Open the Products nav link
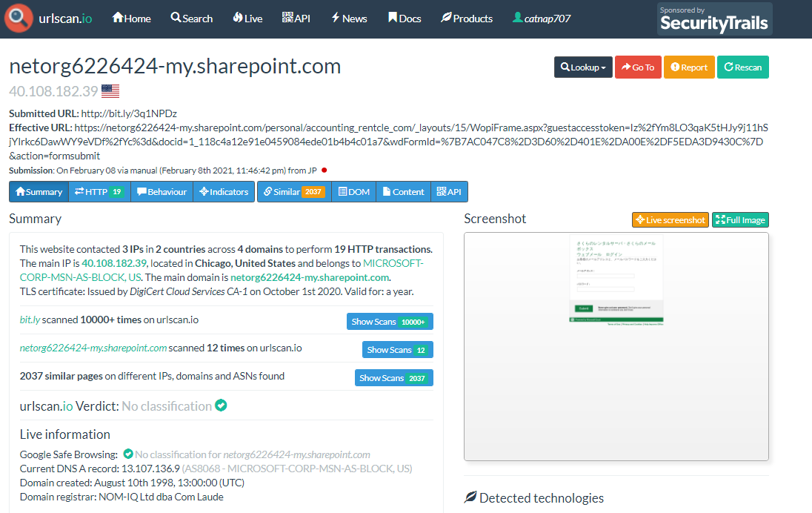Viewport: 812px width, 513px height. point(467,19)
